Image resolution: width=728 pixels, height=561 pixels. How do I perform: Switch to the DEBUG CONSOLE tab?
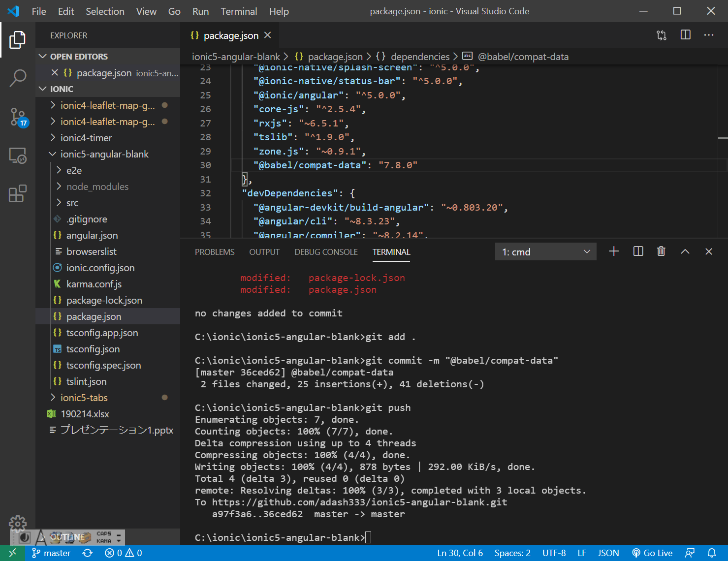[x=326, y=252]
